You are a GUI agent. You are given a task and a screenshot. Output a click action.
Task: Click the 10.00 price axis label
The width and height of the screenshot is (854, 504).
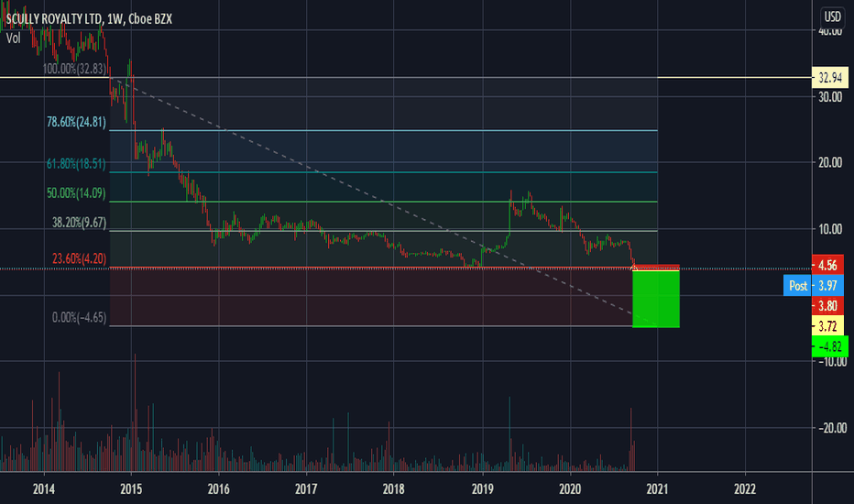pos(830,229)
